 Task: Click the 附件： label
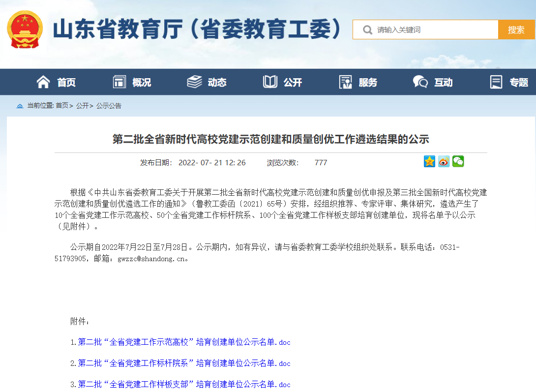pos(80,321)
